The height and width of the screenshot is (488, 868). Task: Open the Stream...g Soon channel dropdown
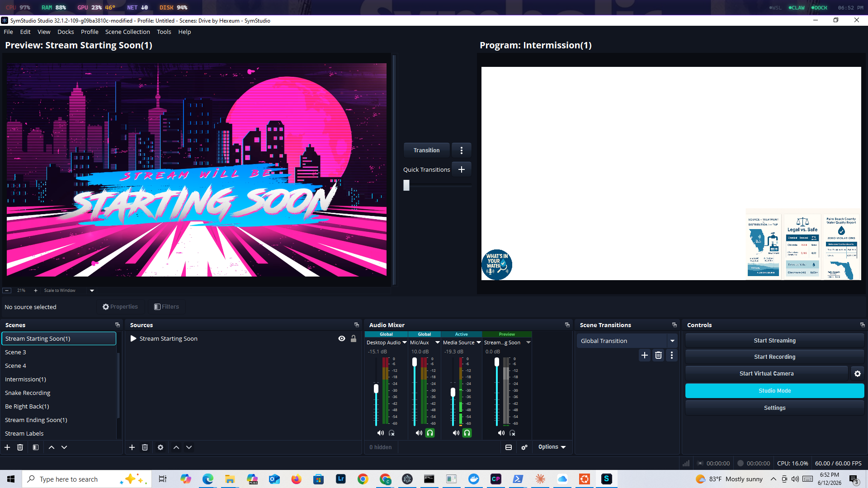tap(528, 343)
